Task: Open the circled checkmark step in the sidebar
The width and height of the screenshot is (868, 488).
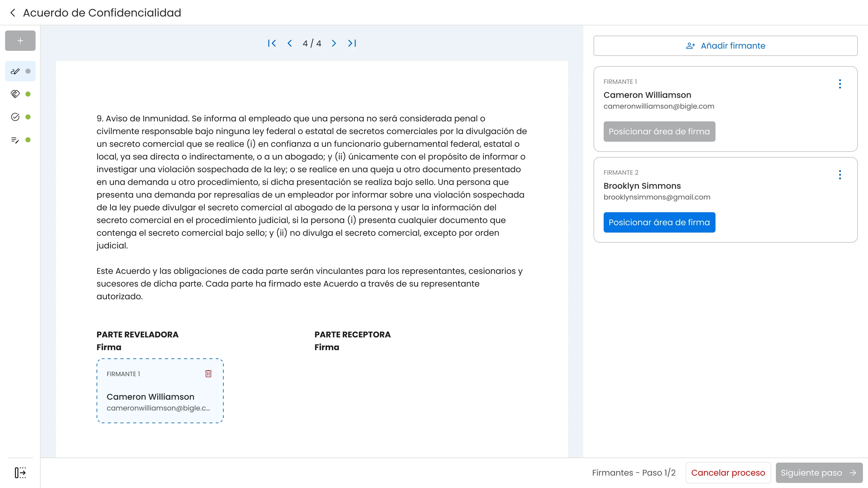Action: pos(20,117)
